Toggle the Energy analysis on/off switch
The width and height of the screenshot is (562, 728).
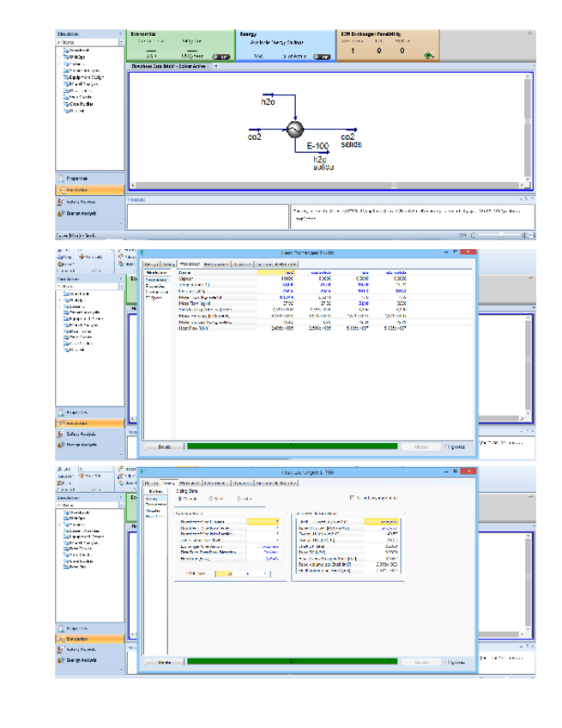click(322, 57)
